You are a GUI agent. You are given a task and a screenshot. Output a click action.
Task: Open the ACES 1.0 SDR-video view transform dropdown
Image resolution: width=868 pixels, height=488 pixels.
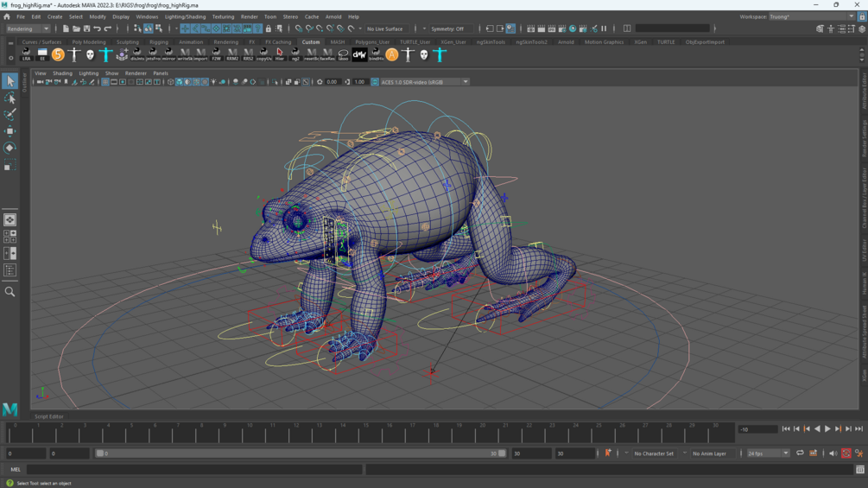pyautogui.click(x=424, y=82)
